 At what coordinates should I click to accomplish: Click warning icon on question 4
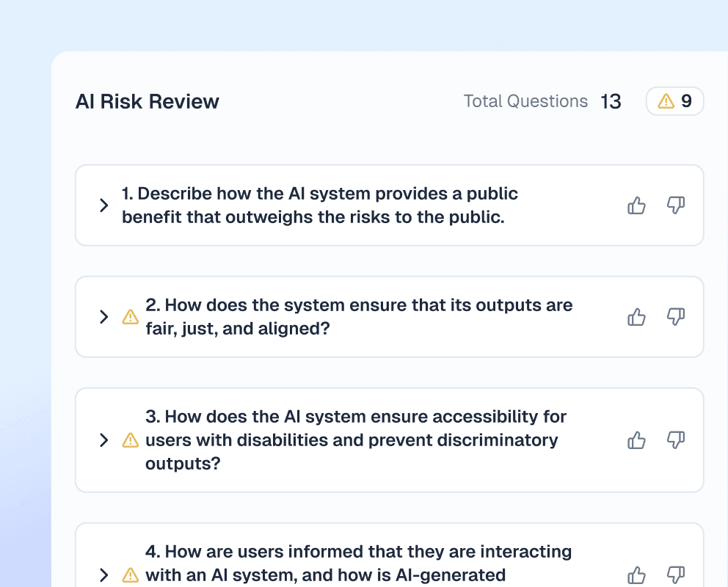130,575
